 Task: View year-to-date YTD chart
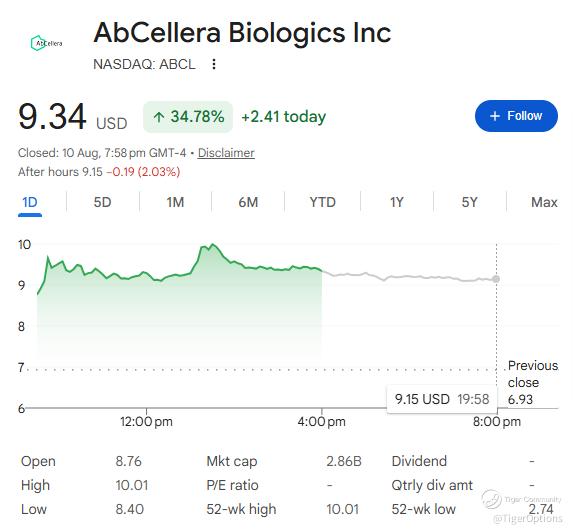[322, 202]
